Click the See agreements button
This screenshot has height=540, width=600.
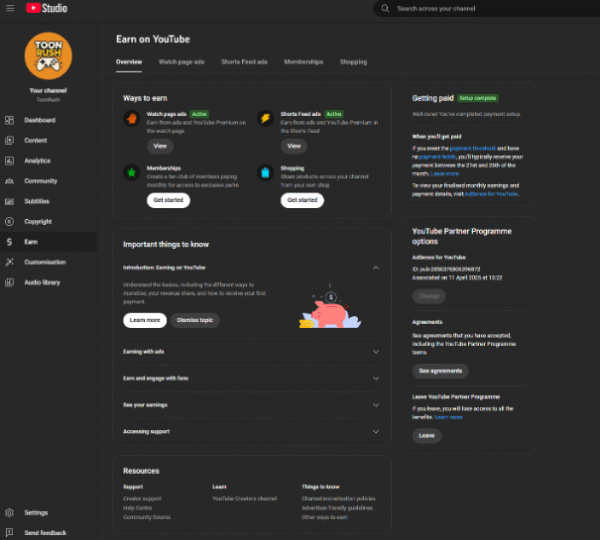tap(440, 371)
